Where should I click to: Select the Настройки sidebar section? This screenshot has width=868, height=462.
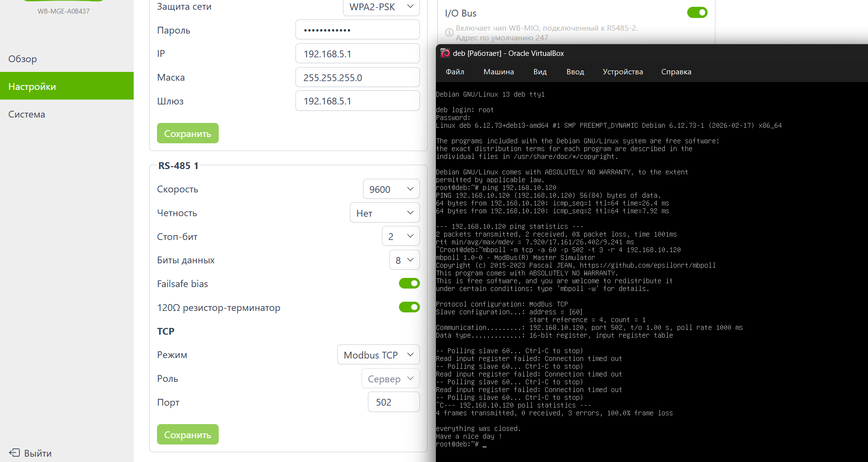67,86
